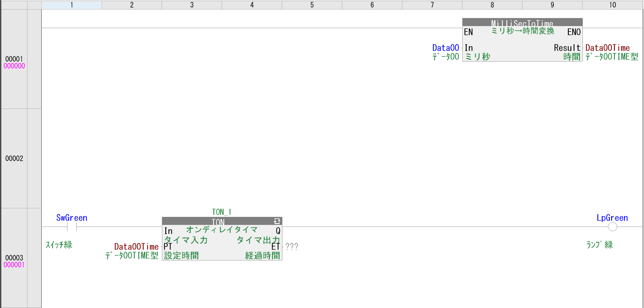The image size is (644, 308).
Task: Click the In pin of MilliSecToTime
Action: [x=469, y=48]
